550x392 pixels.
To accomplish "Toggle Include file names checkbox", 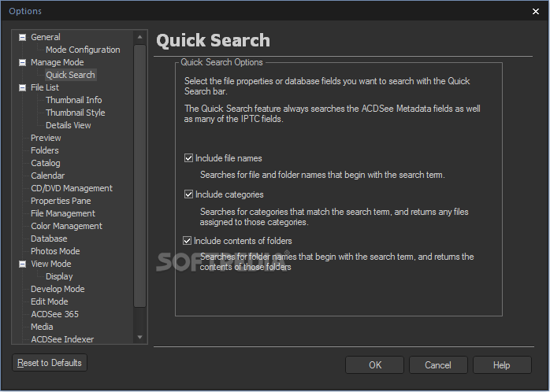I will pos(188,158).
